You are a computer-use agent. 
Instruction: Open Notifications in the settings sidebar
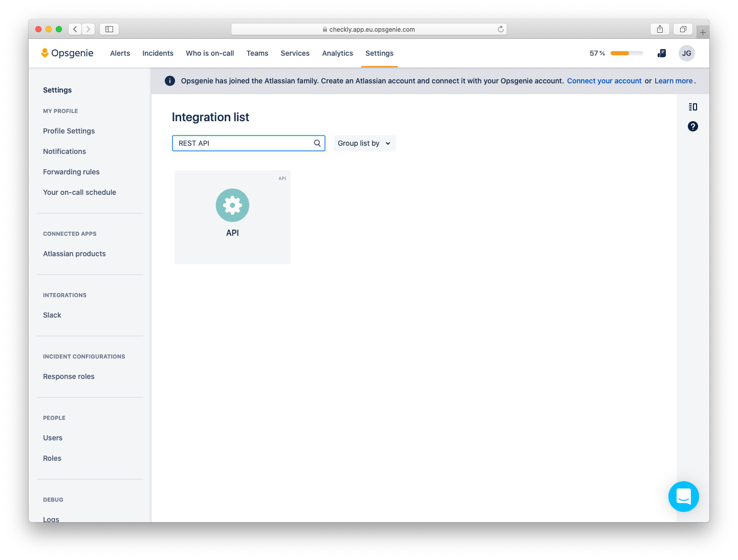point(64,151)
